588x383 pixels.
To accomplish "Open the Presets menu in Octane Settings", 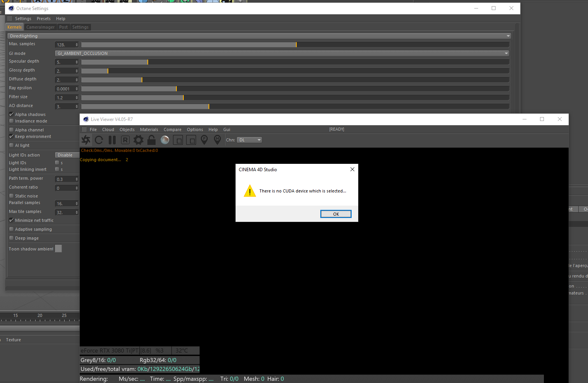I will click(44, 19).
